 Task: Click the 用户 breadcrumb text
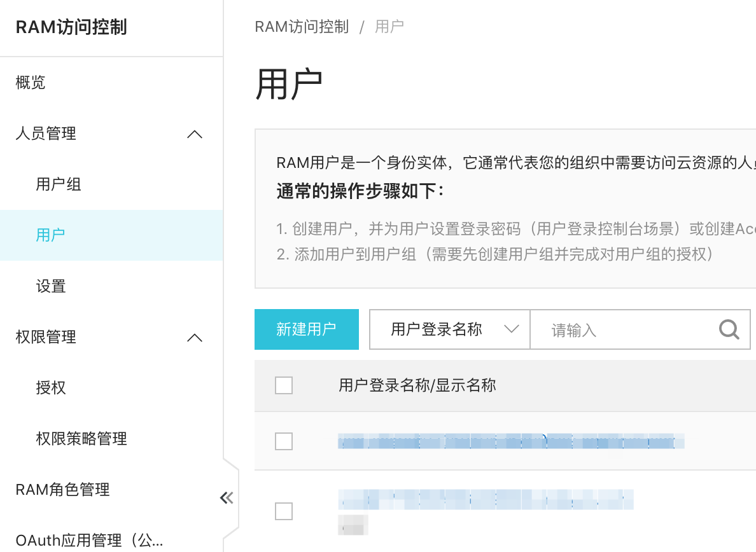click(389, 27)
